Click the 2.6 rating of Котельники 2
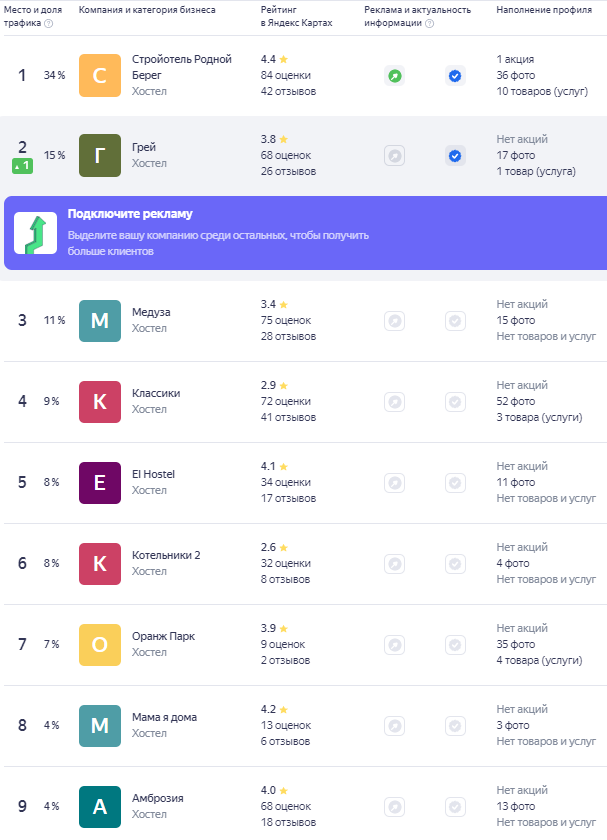 (268, 547)
